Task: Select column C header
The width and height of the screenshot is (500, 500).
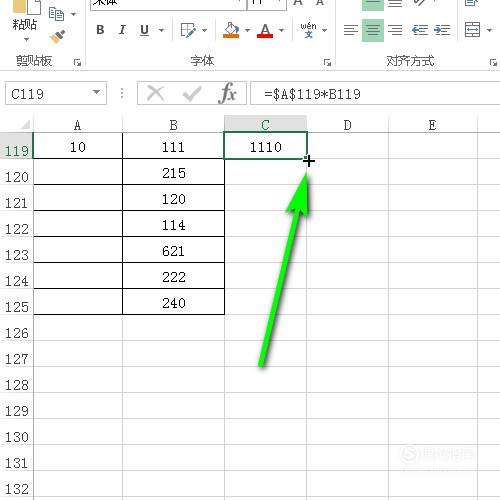Action: tap(265, 124)
